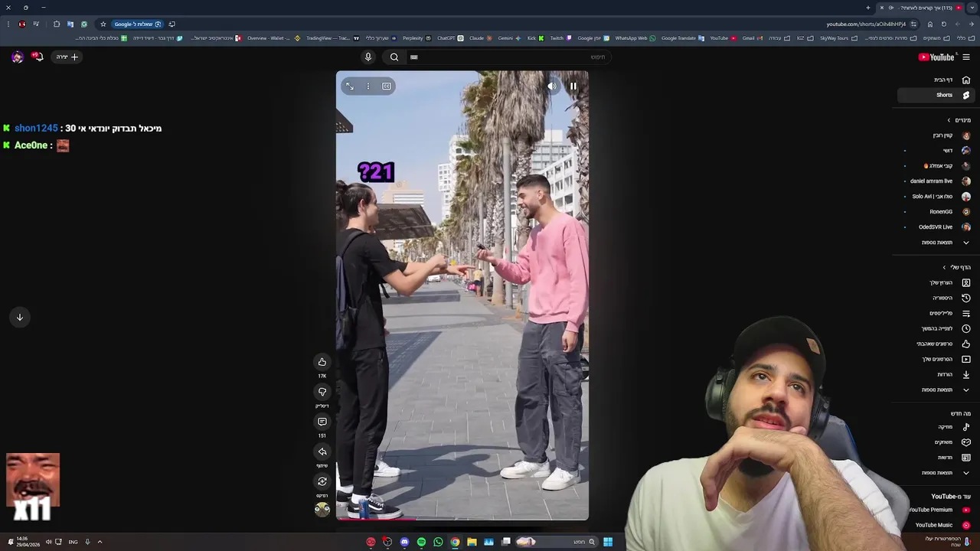980x551 pixels.
Task: Open the Windows Start menu
Action: (608, 542)
